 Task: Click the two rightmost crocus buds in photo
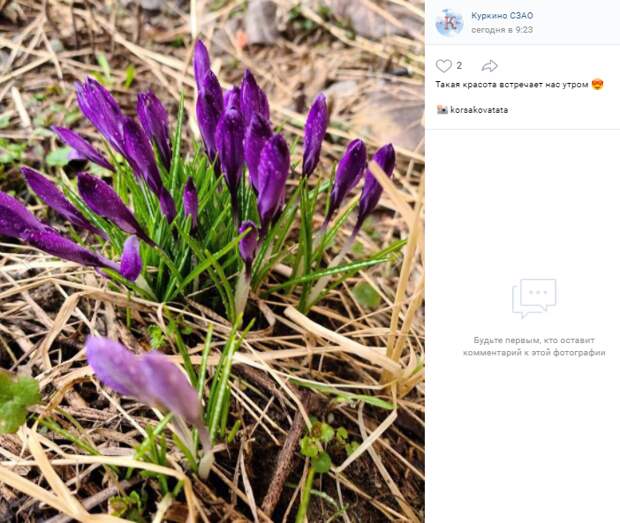(362, 184)
